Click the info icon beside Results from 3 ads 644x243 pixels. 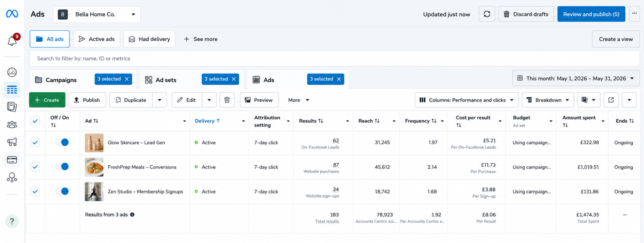pyautogui.click(x=132, y=214)
